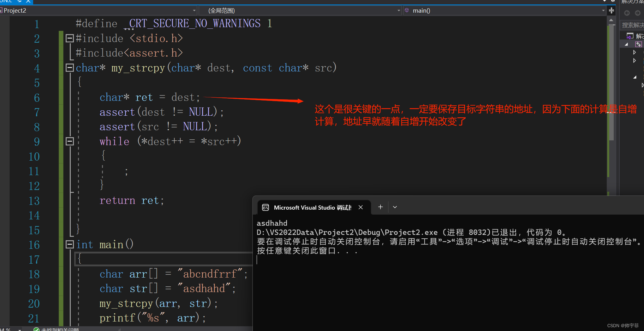644x331 pixels.
Task: Close the Microsoft Visual Studio debug console tab
Action: (361, 207)
